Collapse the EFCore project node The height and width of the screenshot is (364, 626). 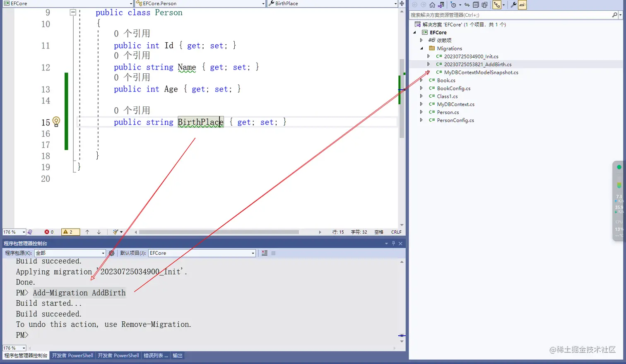414,32
